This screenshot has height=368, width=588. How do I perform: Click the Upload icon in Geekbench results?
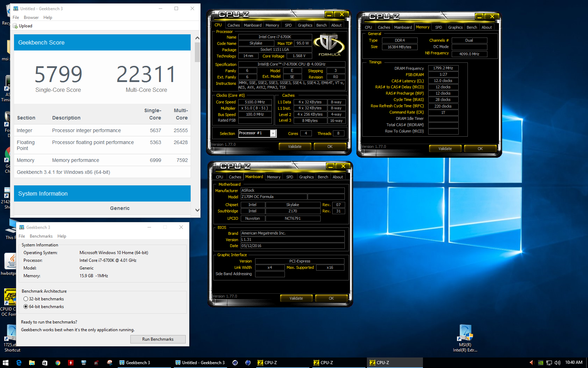point(15,26)
